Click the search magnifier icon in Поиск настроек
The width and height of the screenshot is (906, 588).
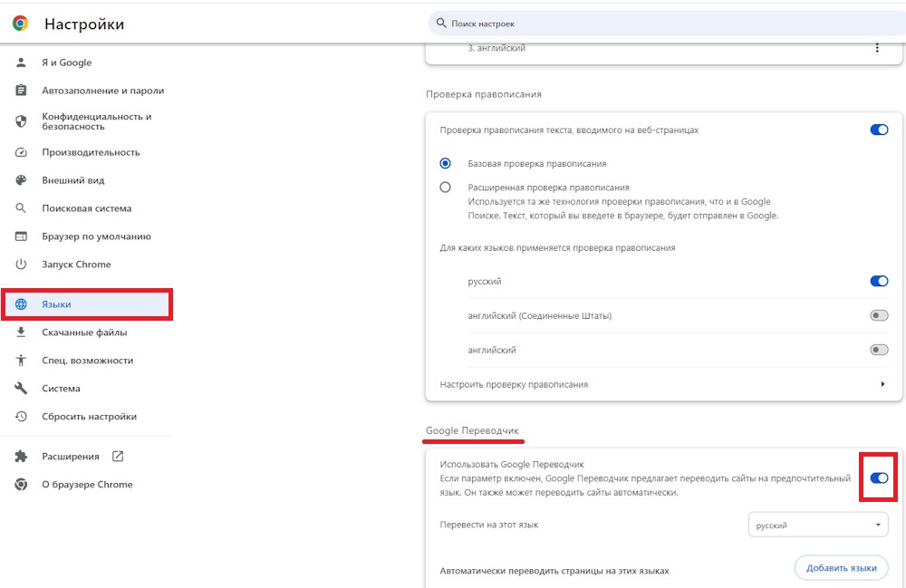tap(441, 24)
